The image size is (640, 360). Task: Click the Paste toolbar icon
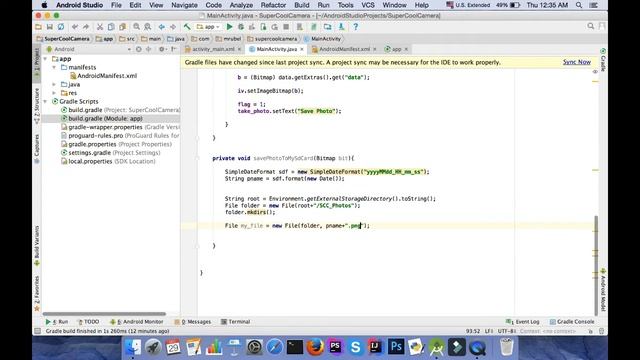122,27
